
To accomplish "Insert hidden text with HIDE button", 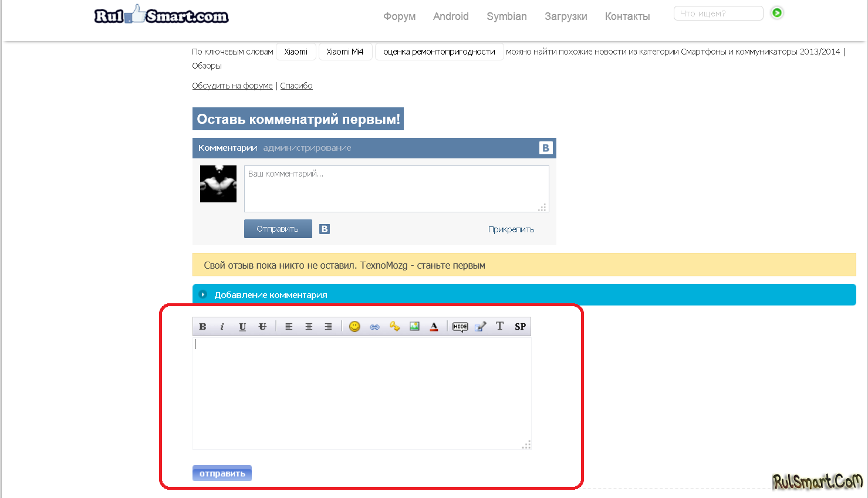I will [460, 327].
